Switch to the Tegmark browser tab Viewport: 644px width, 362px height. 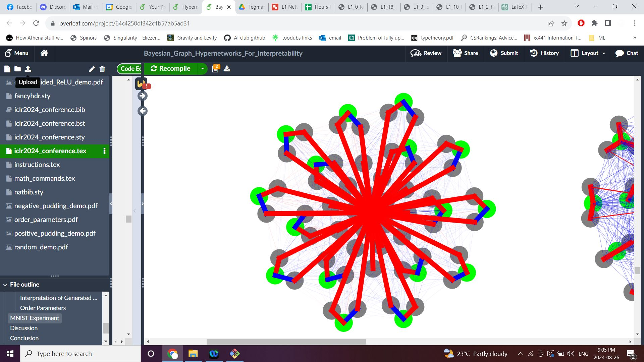click(251, 7)
